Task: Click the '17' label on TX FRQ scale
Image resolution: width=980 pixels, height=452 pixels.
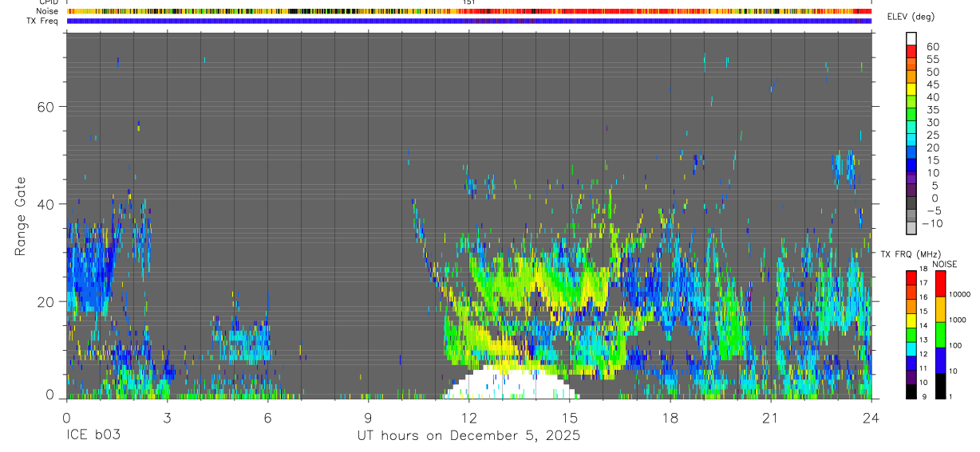Action: click(923, 283)
